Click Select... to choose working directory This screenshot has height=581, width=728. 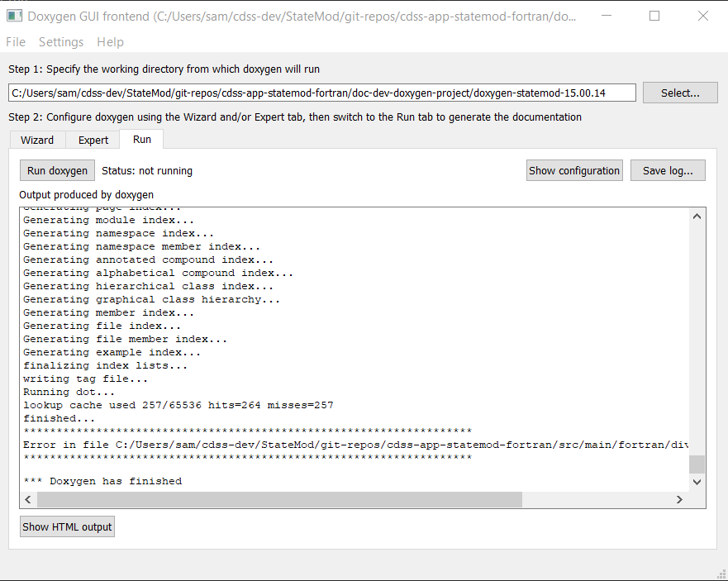(x=680, y=93)
